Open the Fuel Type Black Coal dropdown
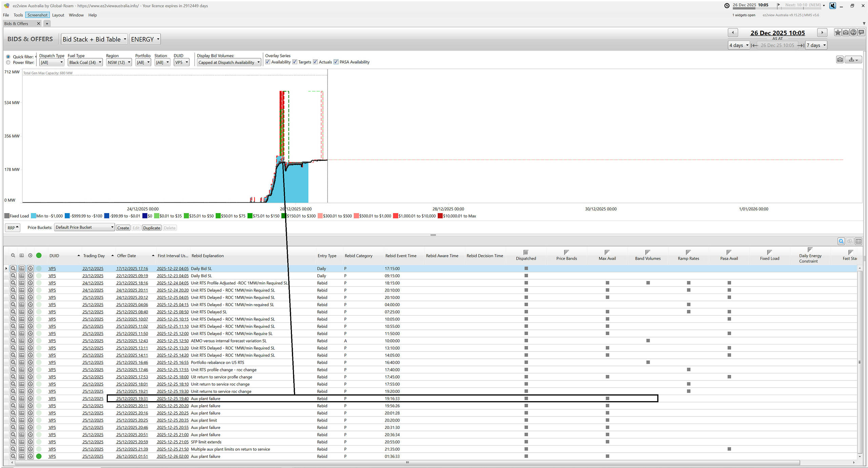868x468 pixels. click(x=85, y=62)
